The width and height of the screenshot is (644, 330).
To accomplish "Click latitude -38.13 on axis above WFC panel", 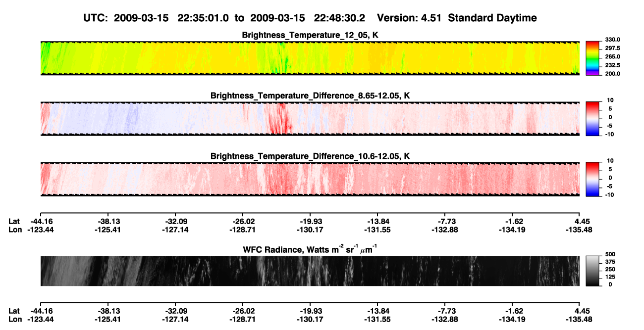I will [x=107, y=222].
